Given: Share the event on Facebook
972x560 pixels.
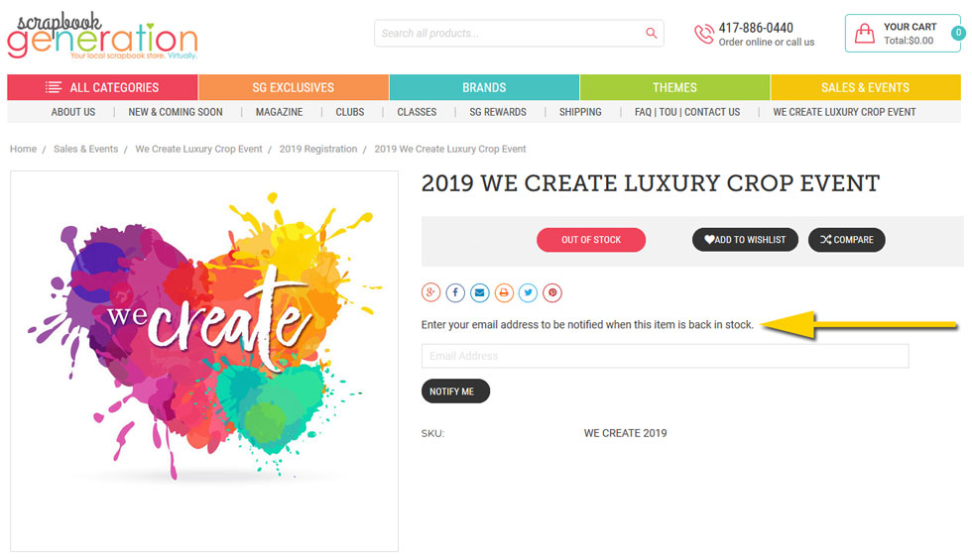Looking at the screenshot, I should [455, 292].
